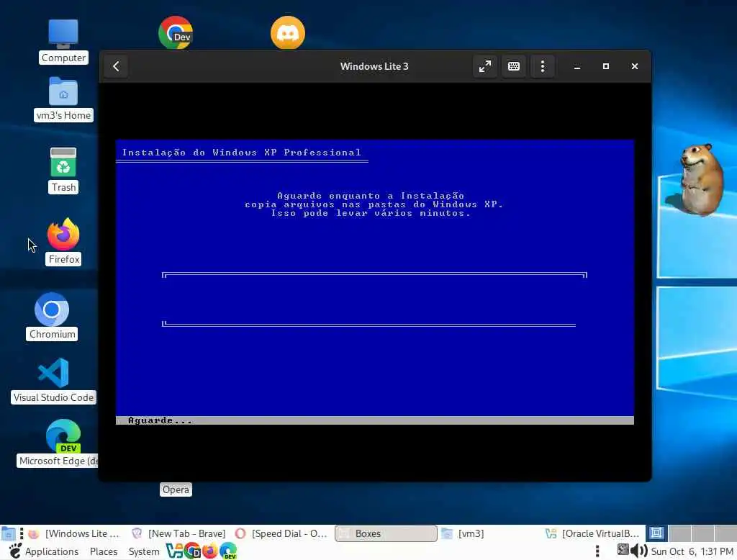
Task: Click inside the Windows XP setup screen
Action: (374, 282)
